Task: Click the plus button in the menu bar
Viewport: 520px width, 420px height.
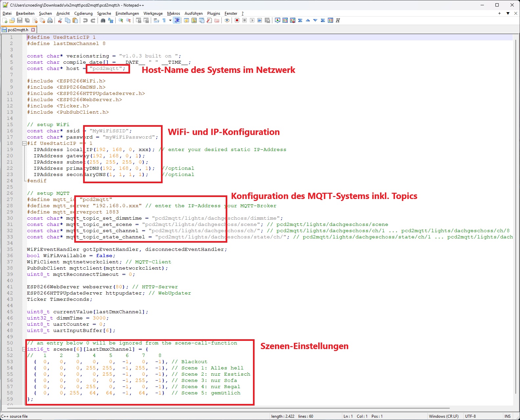Action: [x=499, y=13]
